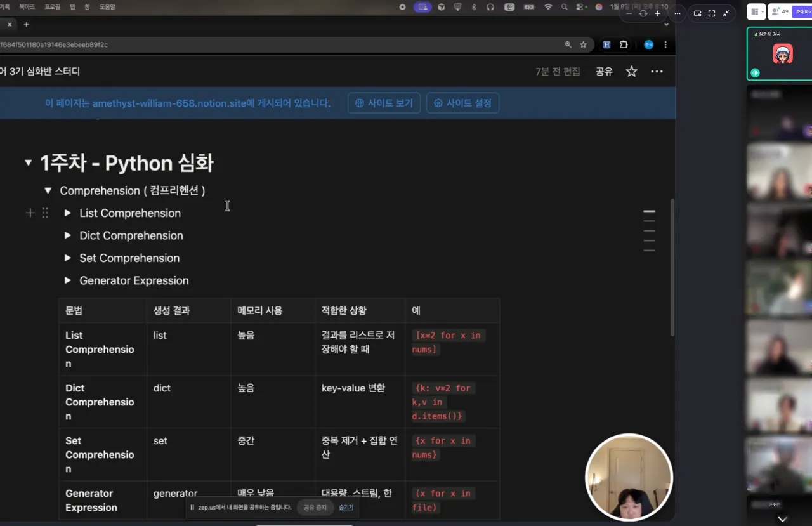Collapse the 1주차 - Python 심화 heading
The image size is (812, 526).
[28, 162]
